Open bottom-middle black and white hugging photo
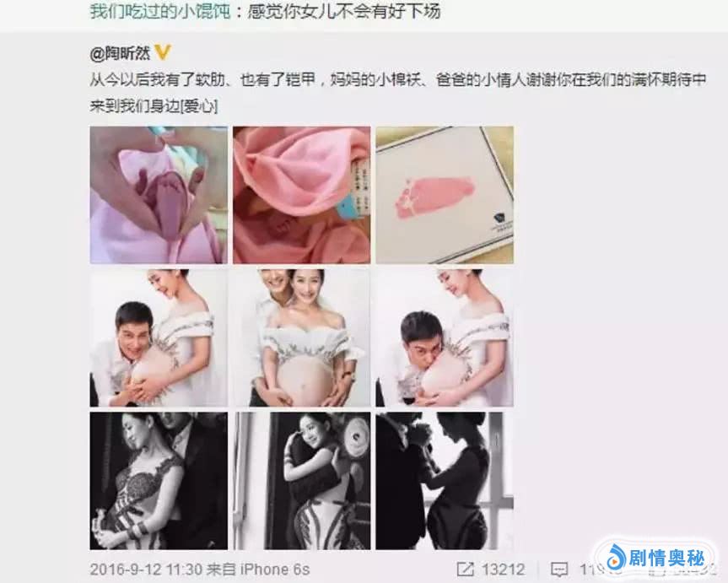The image size is (728, 583). pos(302,481)
